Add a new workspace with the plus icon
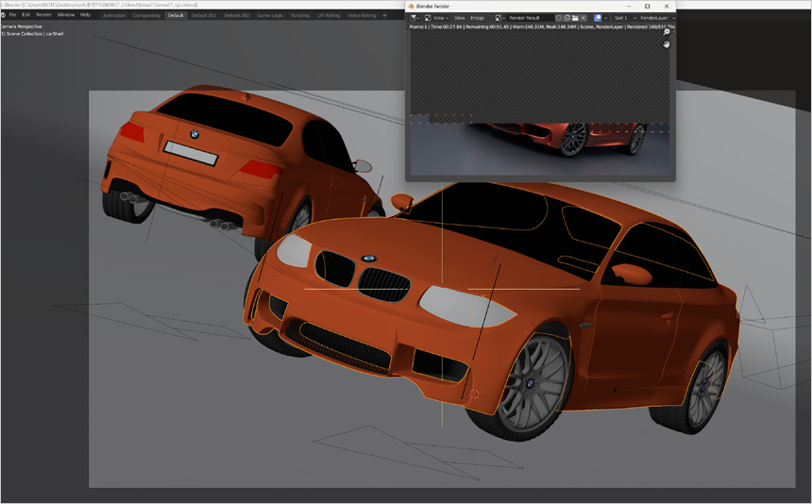This screenshot has height=504, width=812. (x=384, y=15)
